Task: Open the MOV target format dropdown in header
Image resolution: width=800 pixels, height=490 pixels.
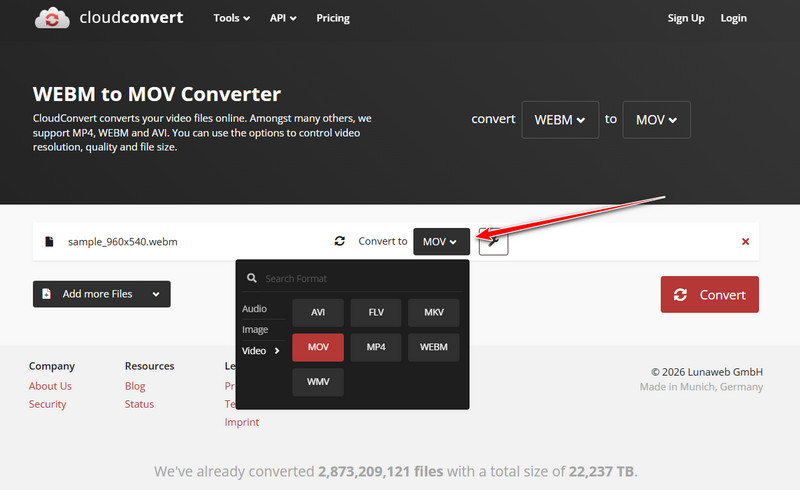Action: tap(656, 119)
